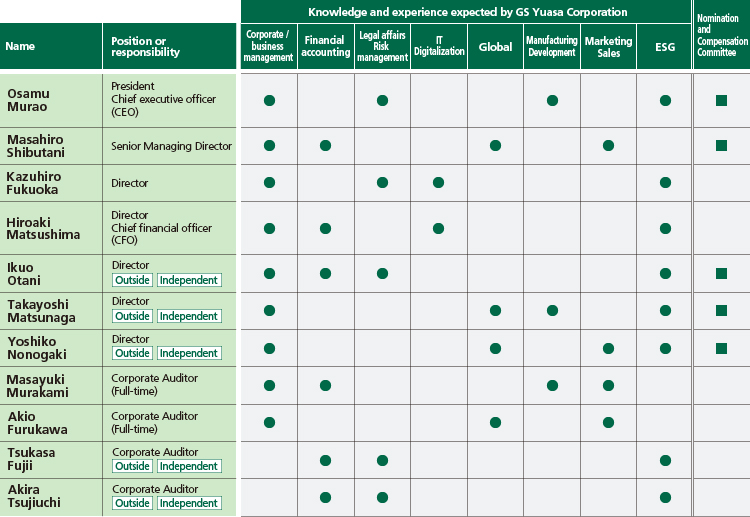Click the Knowledge and experience expected banner

(x=466, y=12)
